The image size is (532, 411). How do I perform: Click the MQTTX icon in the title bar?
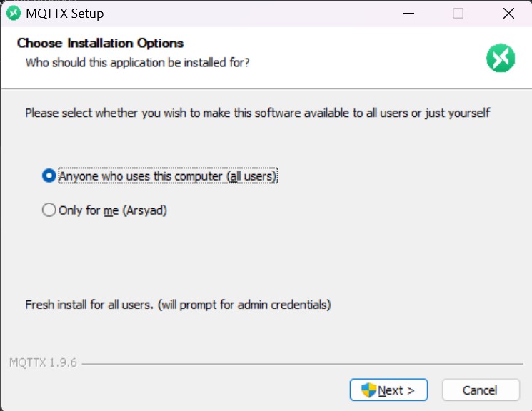point(12,14)
